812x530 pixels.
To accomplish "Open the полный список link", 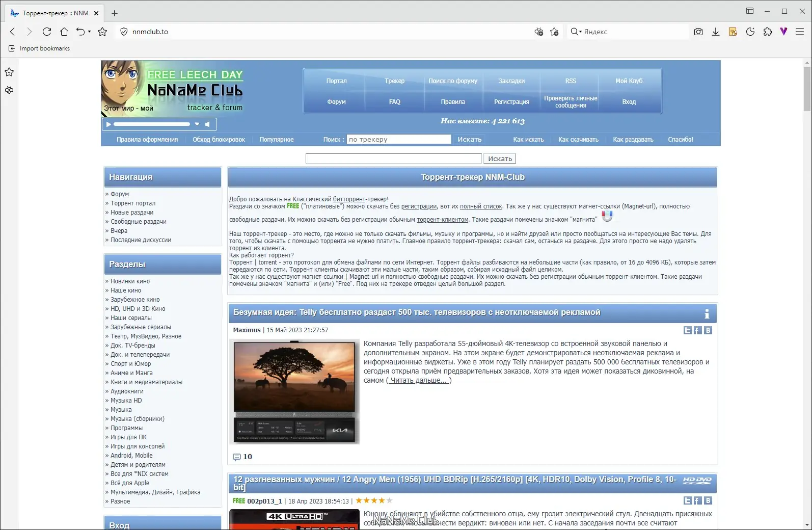I will click(x=481, y=206).
